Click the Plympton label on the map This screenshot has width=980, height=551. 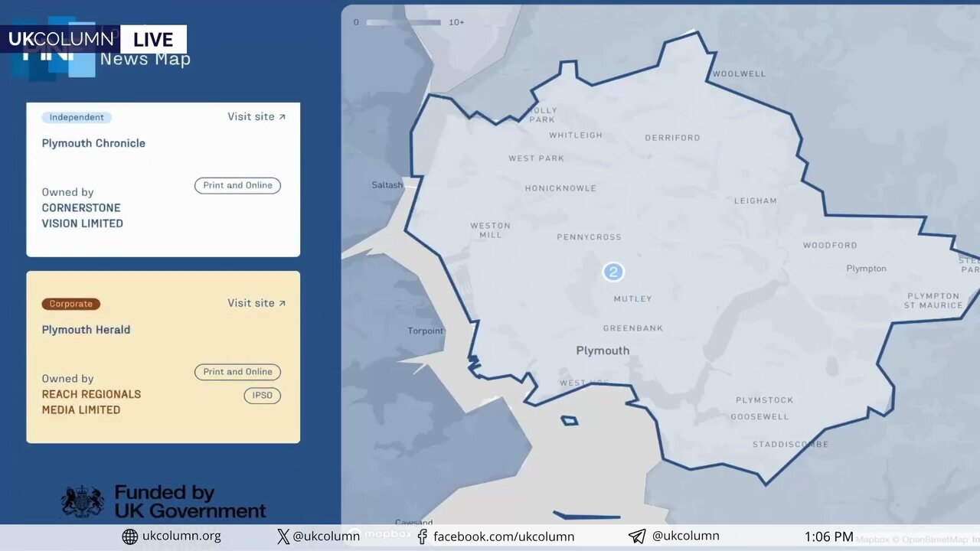coord(867,269)
